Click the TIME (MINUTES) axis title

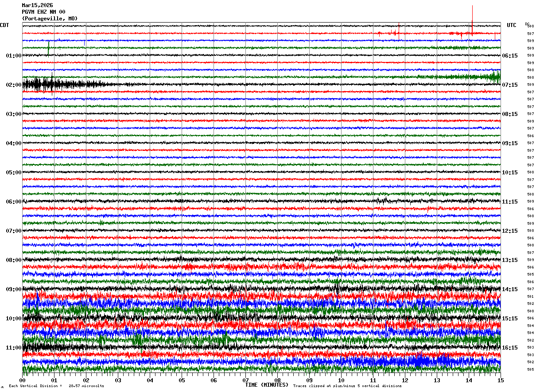pos(267,385)
